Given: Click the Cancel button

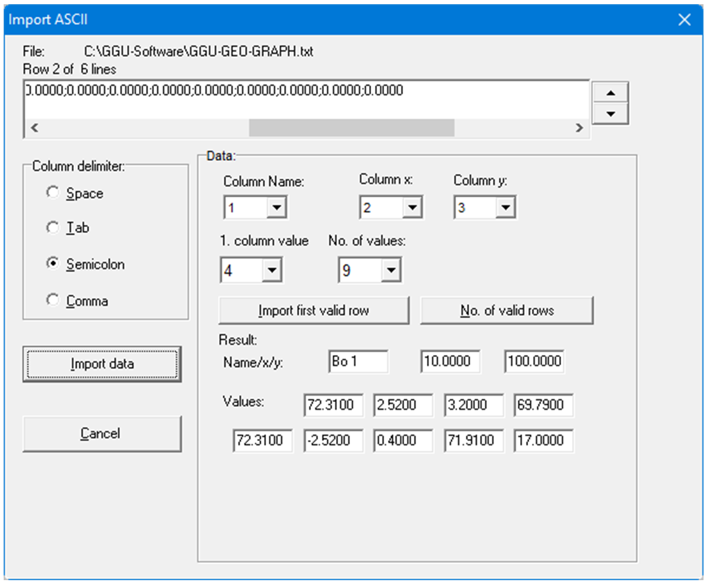Looking at the screenshot, I should point(102,433).
